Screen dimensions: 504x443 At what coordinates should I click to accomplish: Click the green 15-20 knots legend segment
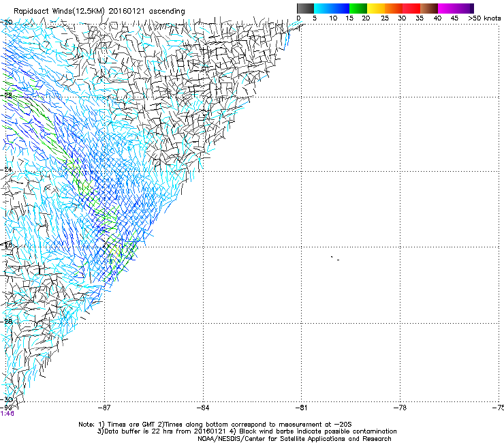tap(358, 8)
